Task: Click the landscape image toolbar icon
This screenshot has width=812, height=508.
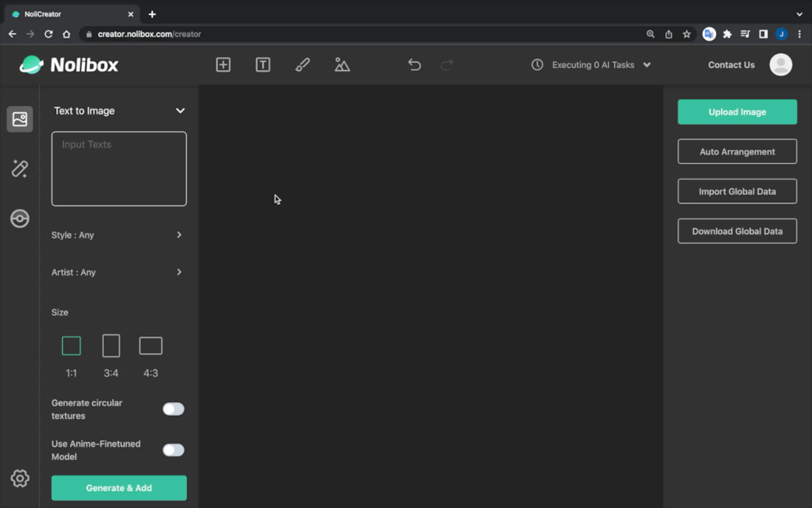Action: [342, 65]
